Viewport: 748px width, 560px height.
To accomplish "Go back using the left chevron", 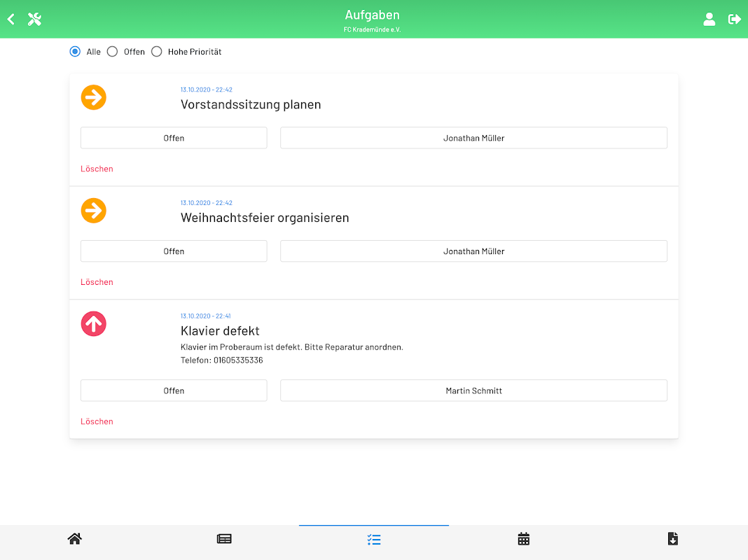I will (11, 19).
